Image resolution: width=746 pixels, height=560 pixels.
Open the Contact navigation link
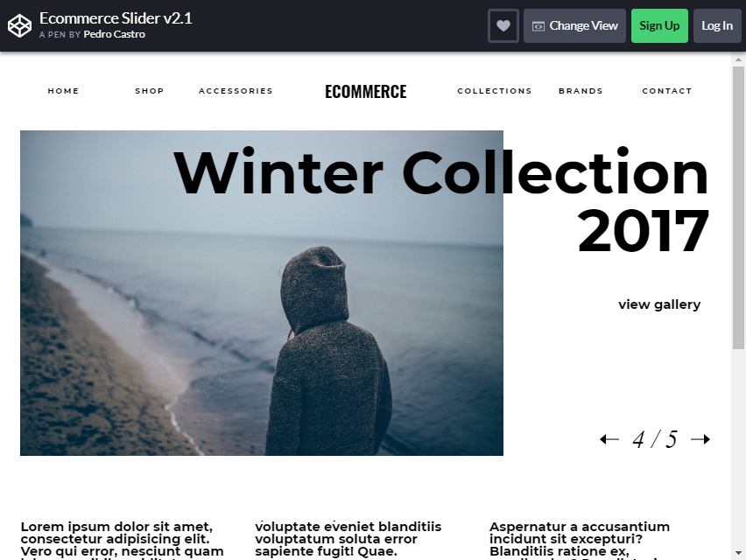pos(666,91)
